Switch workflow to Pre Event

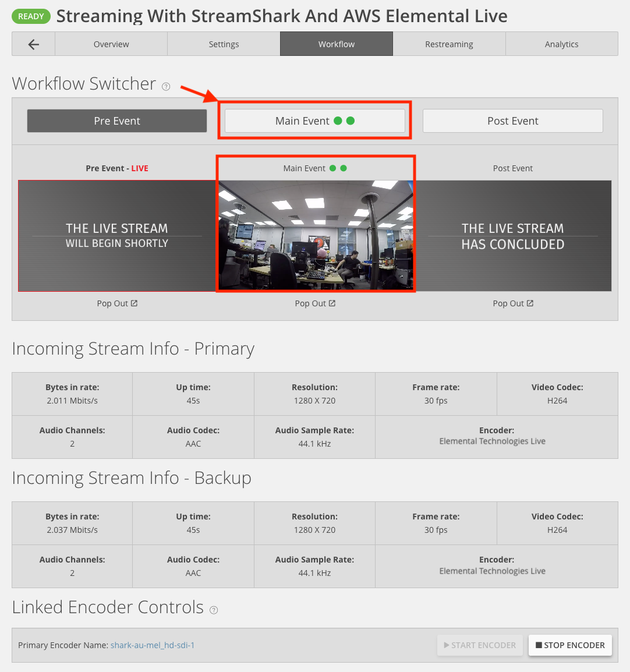tap(117, 121)
